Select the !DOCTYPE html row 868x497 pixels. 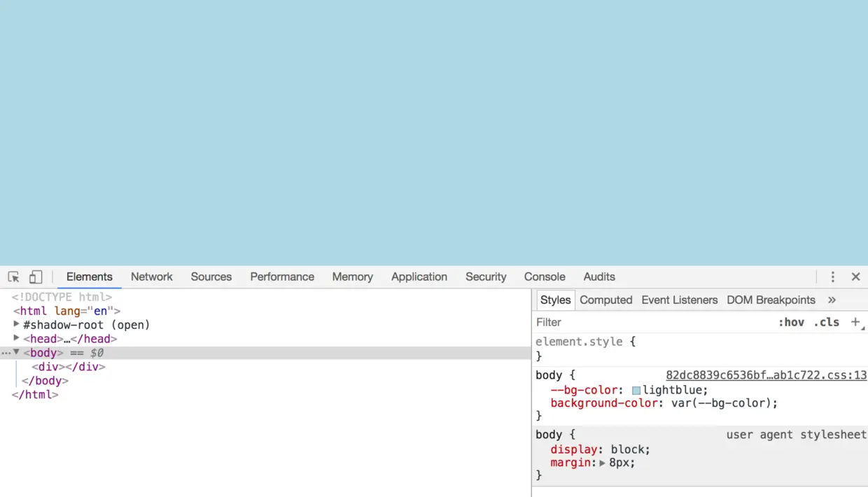[62, 297]
